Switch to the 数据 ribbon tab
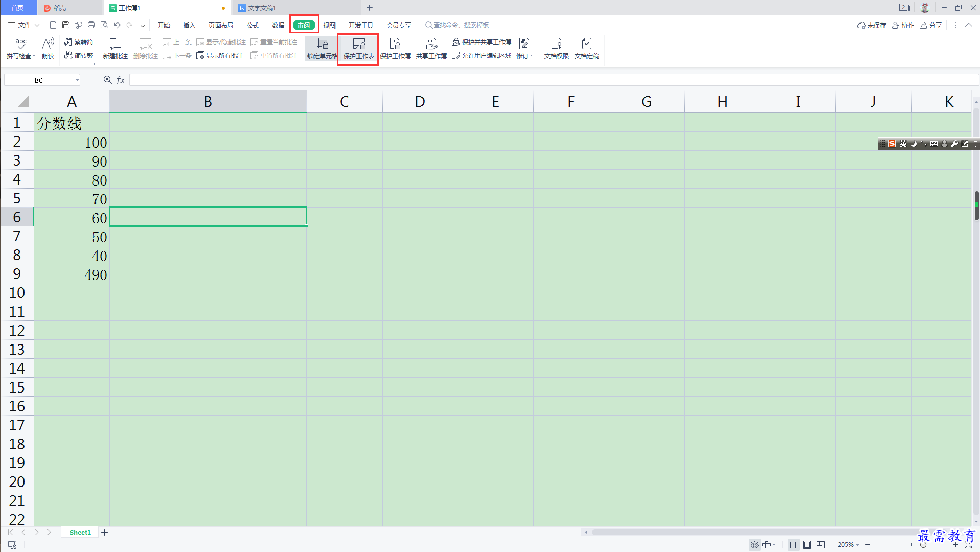The height and width of the screenshot is (552, 980). click(x=278, y=25)
